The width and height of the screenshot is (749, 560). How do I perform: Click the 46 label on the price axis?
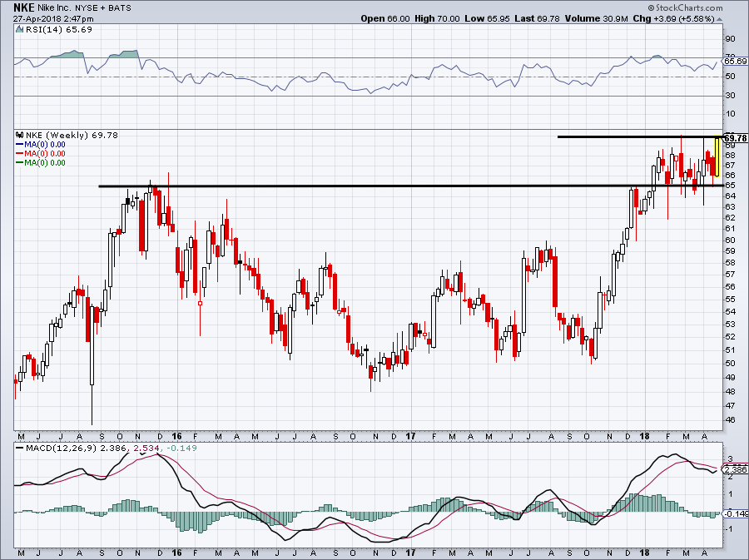730,420
